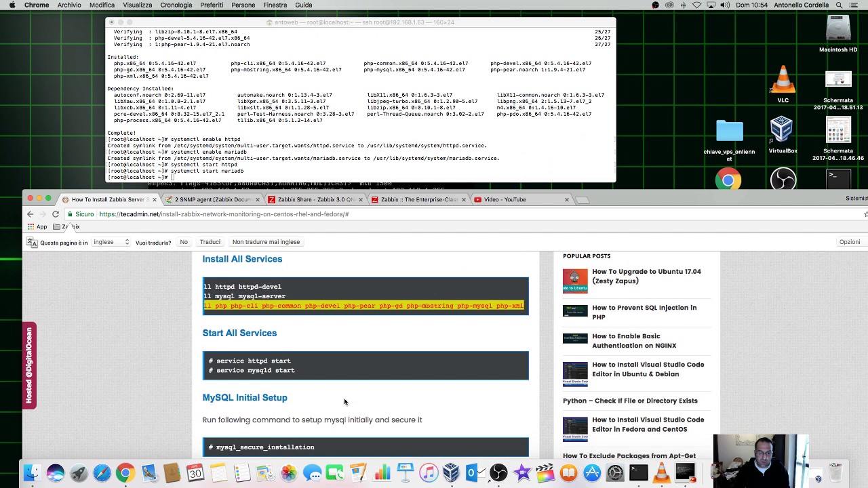Open the Cronologia menu
The image size is (868, 488).
coord(176,5)
